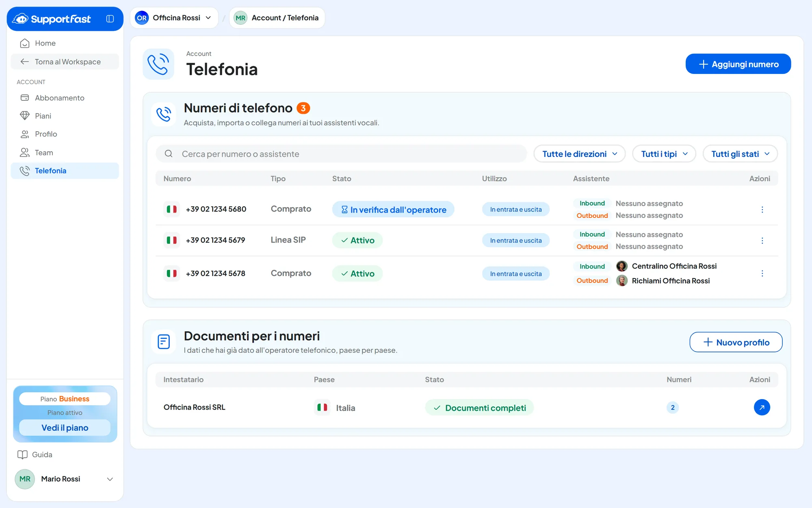This screenshot has height=508, width=812.
Task: Click the OR workspace avatar
Action: tap(142, 18)
